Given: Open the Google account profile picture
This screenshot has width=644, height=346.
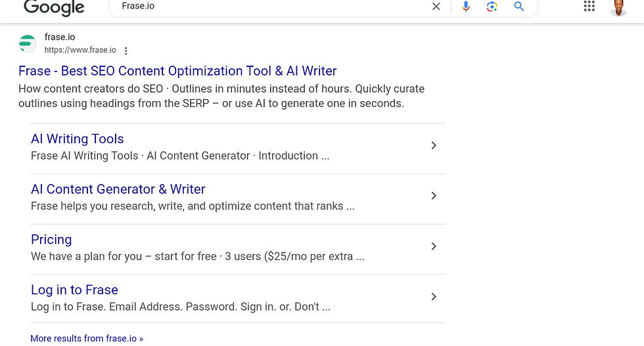Looking at the screenshot, I should click(618, 7).
